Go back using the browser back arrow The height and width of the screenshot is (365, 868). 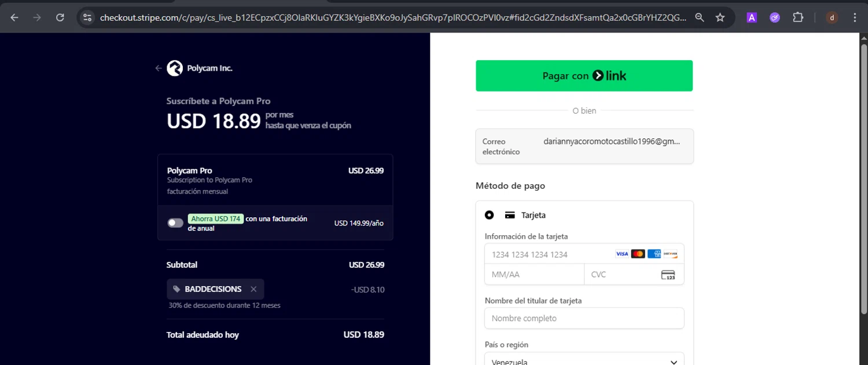(14, 17)
